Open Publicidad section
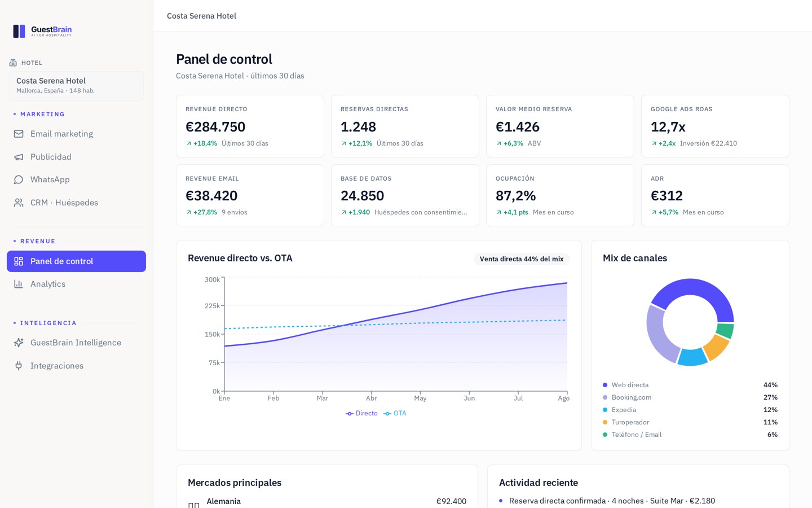The width and height of the screenshot is (812, 508). pos(76,157)
